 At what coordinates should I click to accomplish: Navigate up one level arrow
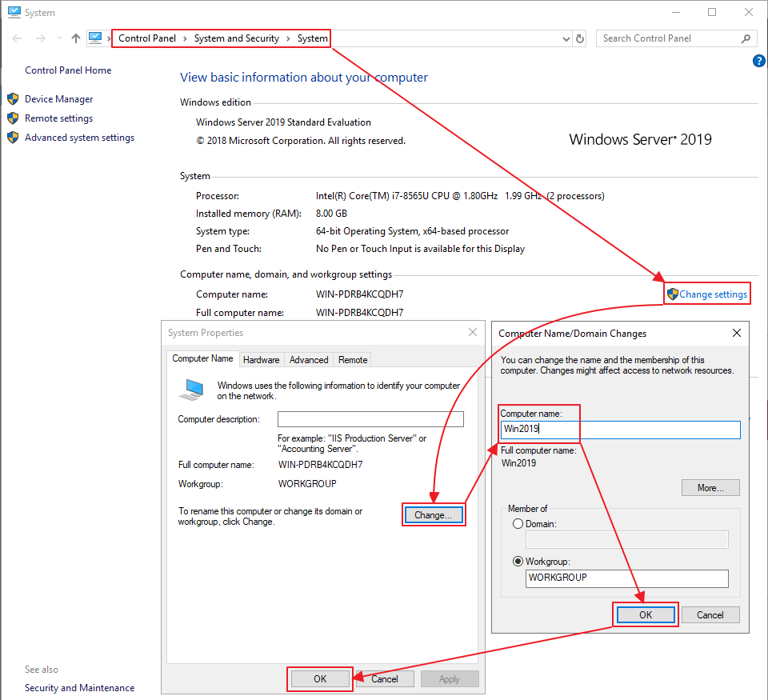click(x=75, y=38)
